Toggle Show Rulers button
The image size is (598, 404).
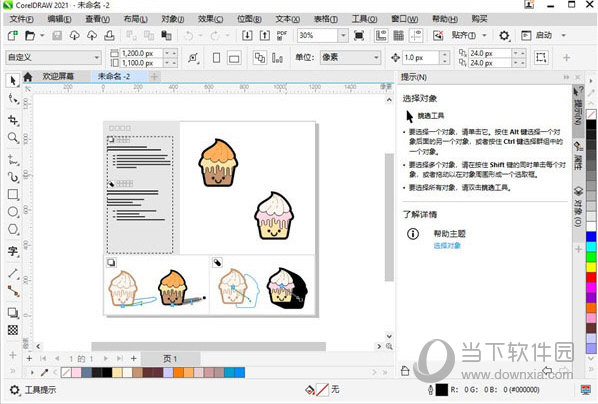point(381,35)
